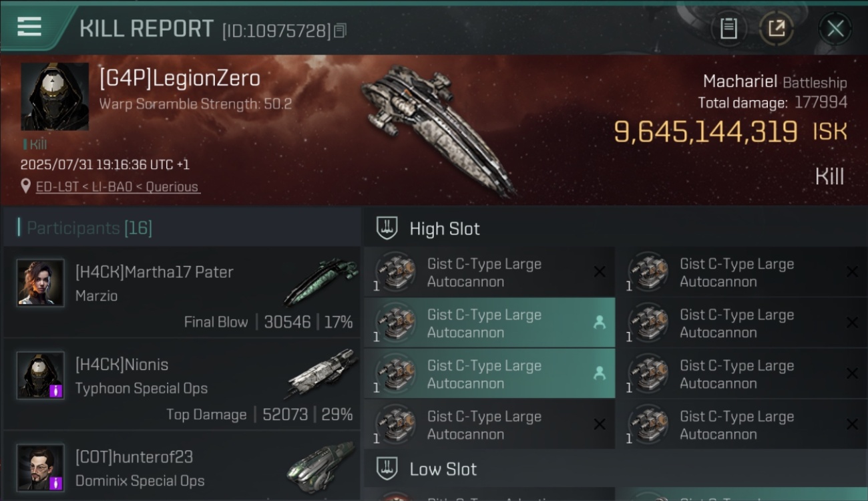Share the kill report externally
The height and width of the screenshot is (501, 868).
click(x=776, y=29)
